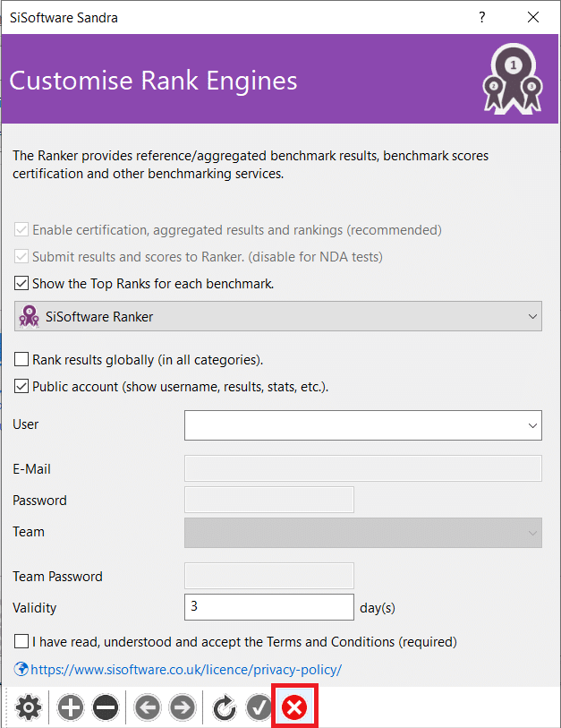Screen dimensions: 561x728
Task: Open the SiSoftware Ranker dropdown
Action: [278, 316]
